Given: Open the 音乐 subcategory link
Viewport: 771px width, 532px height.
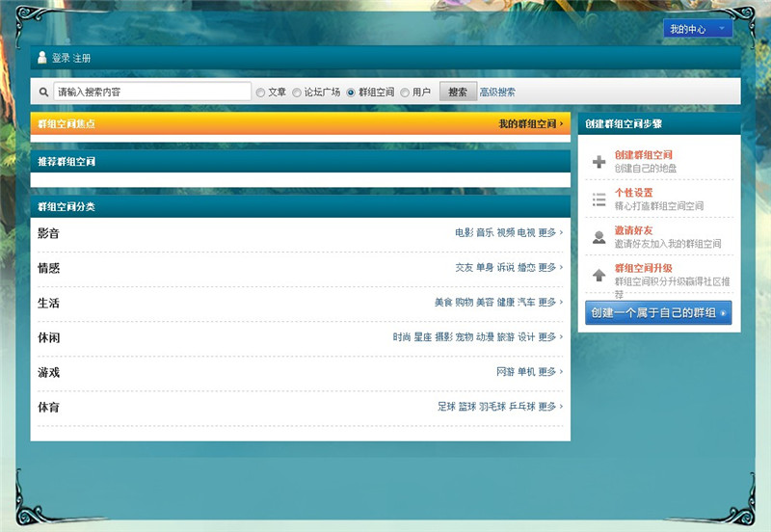Looking at the screenshot, I should (x=485, y=232).
